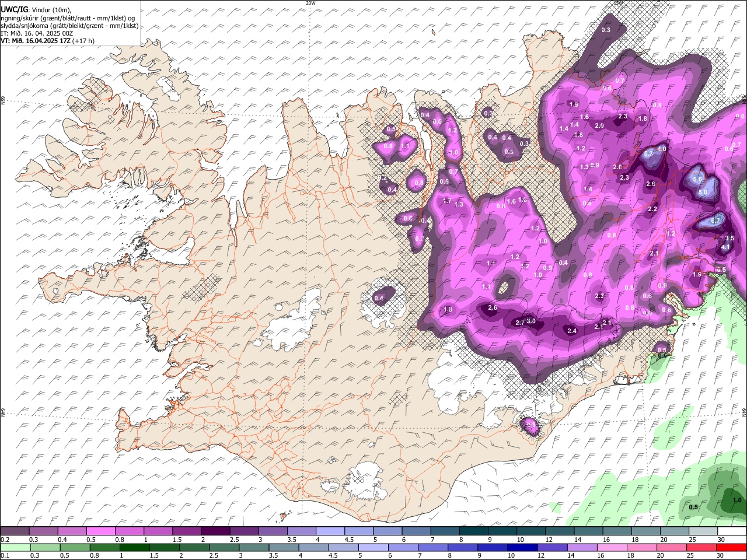Click the 'IT: Mið. 16. 04. 2025 00Z' line
Screen dimensions: 747x560
37,33
